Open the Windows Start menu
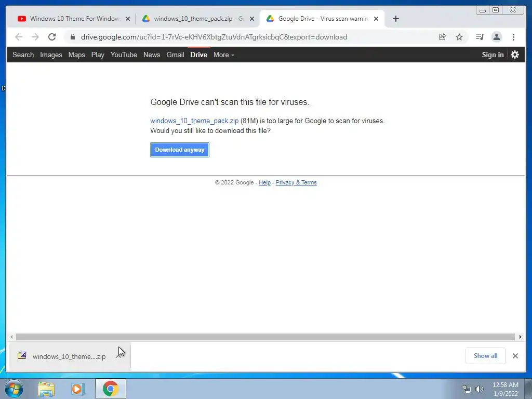Image resolution: width=532 pixels, height=399 pixels. click(14, 389)
